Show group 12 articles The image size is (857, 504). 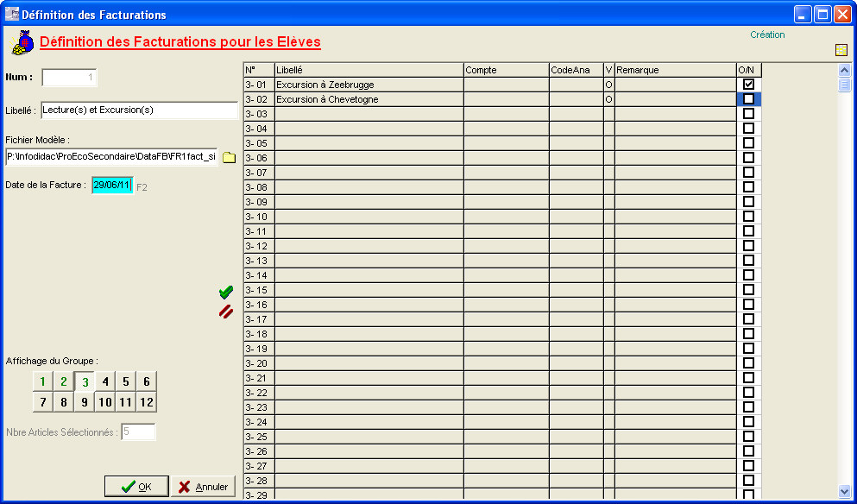[147, 402]
